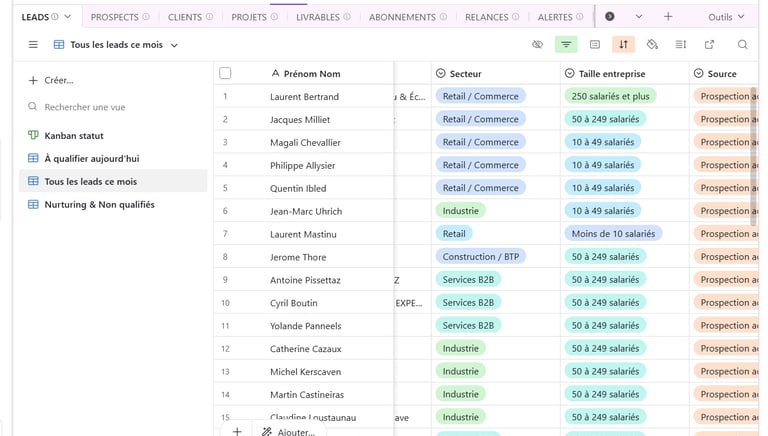Open the search magnifier icon
This screenshot has height=436, width=768.
(743, 45)
